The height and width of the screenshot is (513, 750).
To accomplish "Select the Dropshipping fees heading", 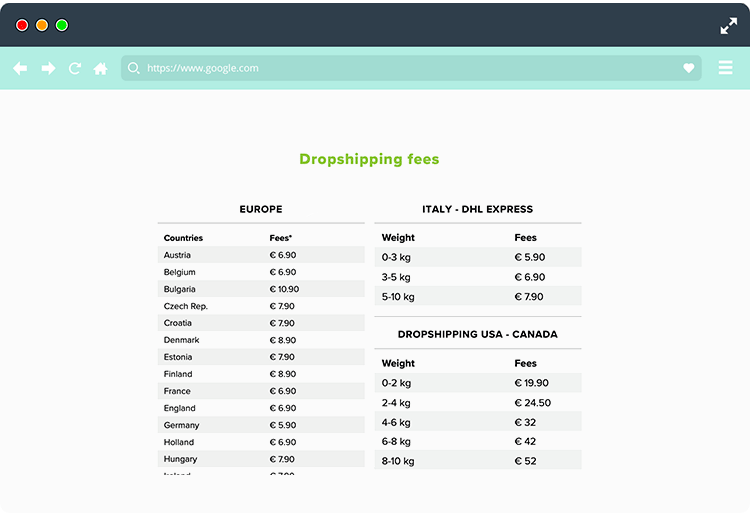I will 369,159.
